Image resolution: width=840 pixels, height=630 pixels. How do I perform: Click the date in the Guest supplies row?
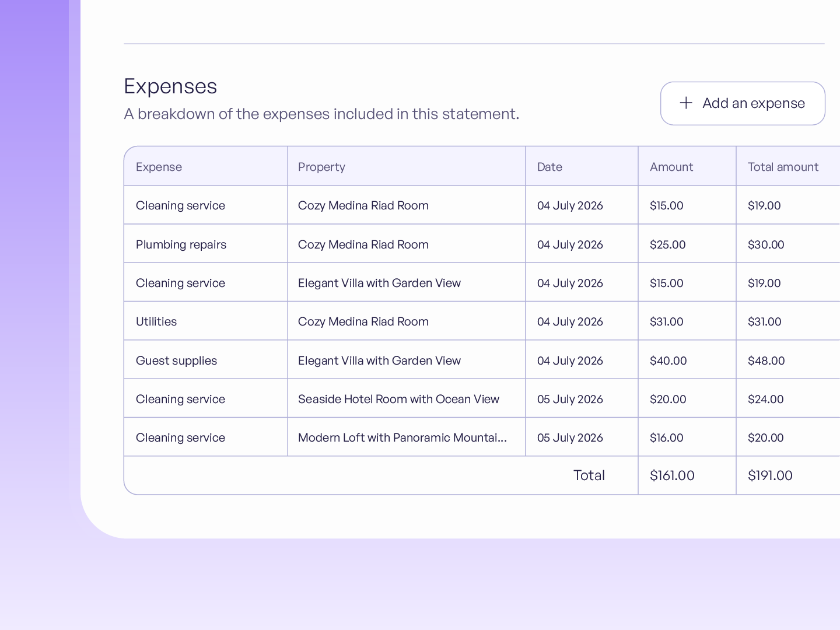pos(570,360)
